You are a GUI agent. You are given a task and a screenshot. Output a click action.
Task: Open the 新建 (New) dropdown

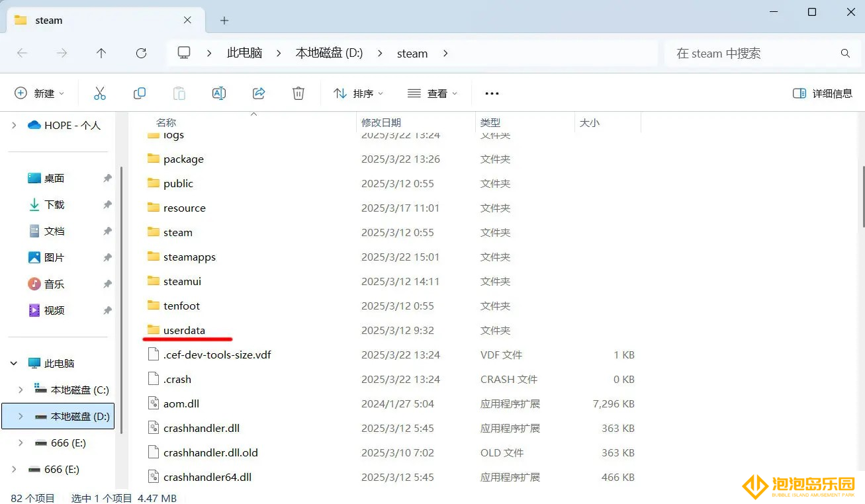point(40,93)
